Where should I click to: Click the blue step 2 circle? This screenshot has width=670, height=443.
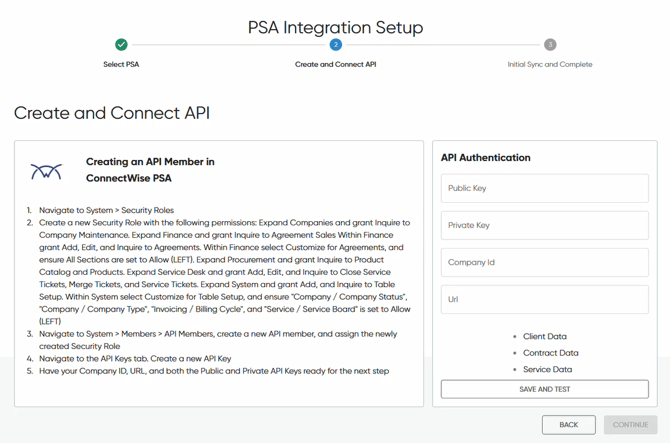click(335, 44)
